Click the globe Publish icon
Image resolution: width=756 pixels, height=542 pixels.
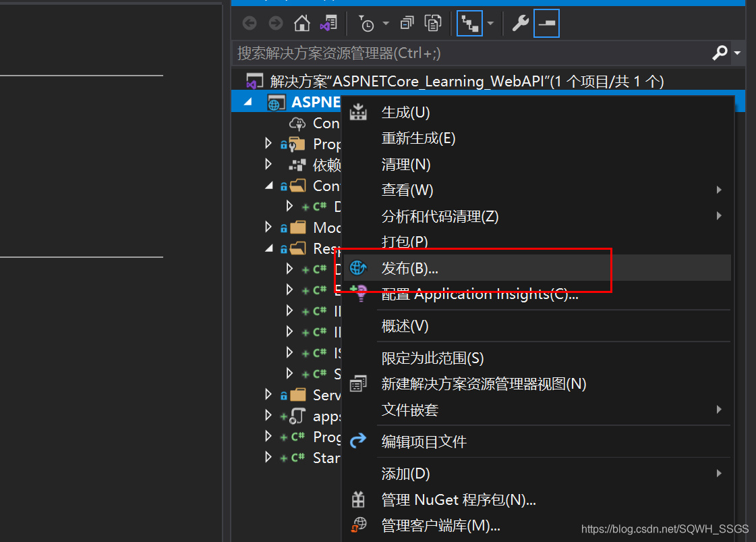358,267
